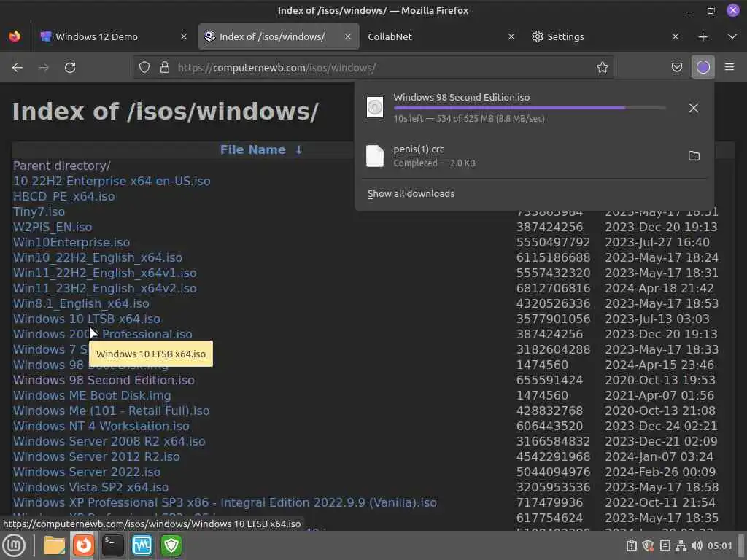747x560 pixels.
Task: Download Windows NT 4 Workstation.iso
Action: [x=101, y=426]
